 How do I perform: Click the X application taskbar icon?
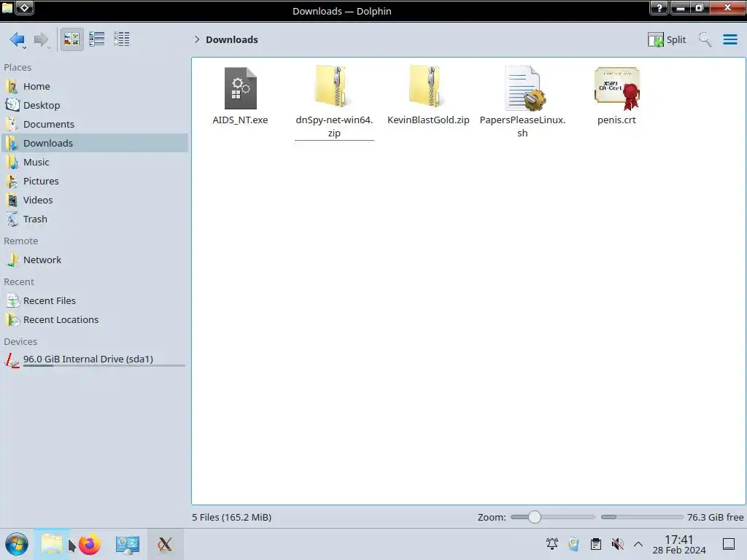pyautogui.click(x=165, y=544)
